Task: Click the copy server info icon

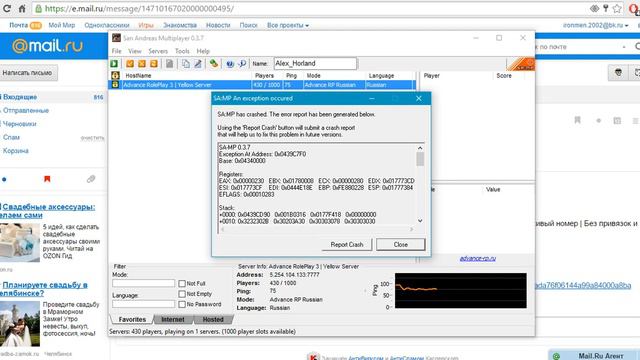Action: [x=186, y=64]
